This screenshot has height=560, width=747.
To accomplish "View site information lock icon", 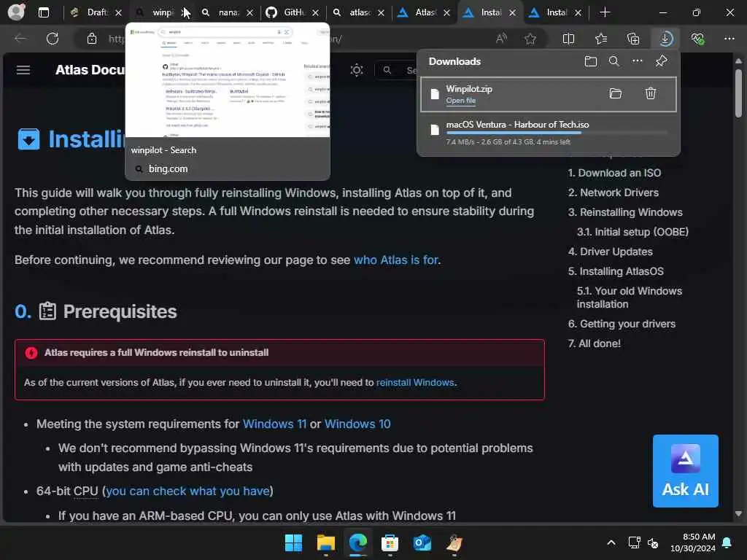I will tap(92, 39).
